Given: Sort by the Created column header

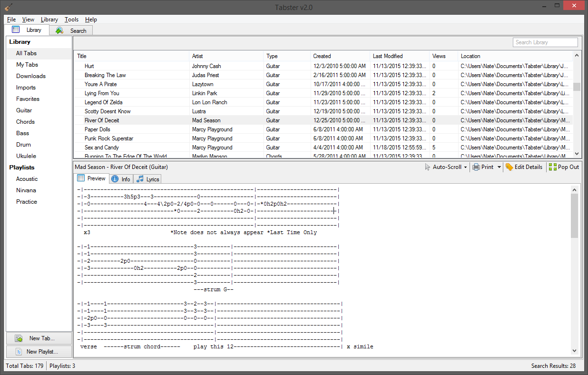Looking at the screenshot, I should [x=340, y=56].
